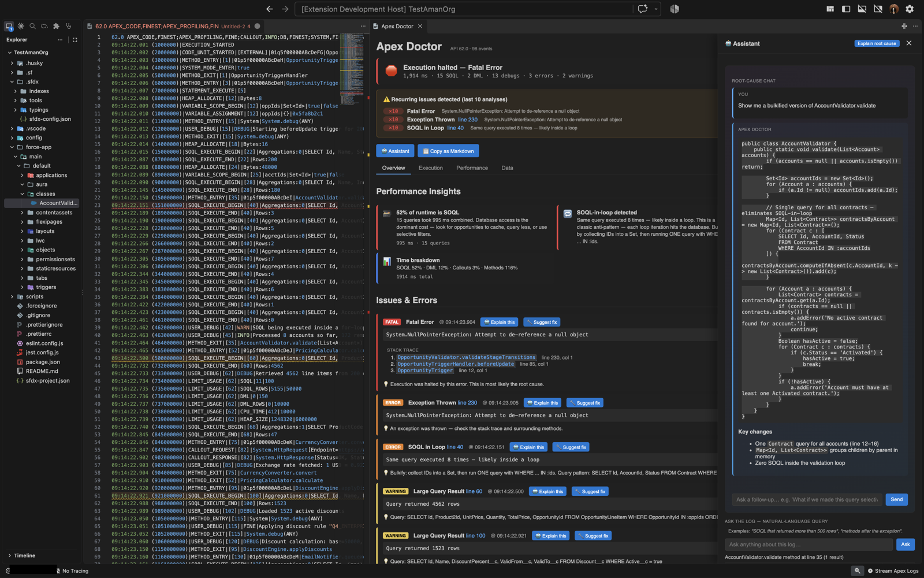Click the Manage settings gear icon
The width and height of the screenshot is (924, 578).
pyautogui.click(x=910, y=9)
